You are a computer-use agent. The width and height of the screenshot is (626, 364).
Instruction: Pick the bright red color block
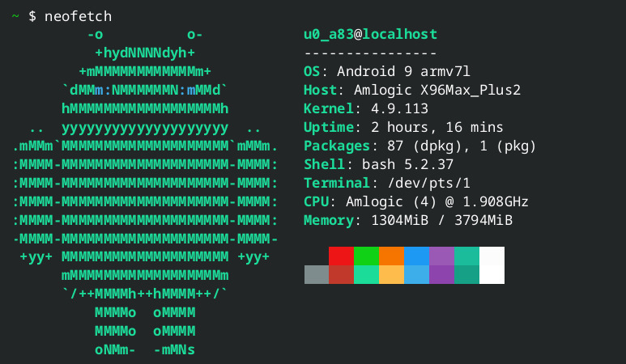click(342, 256)
